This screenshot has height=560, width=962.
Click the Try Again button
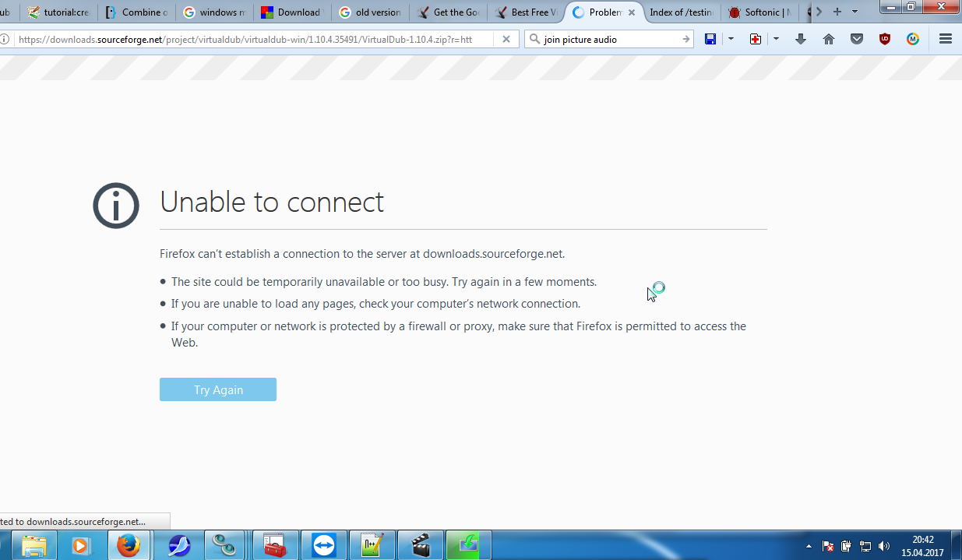pyautogui.click(x=218, y=389)
